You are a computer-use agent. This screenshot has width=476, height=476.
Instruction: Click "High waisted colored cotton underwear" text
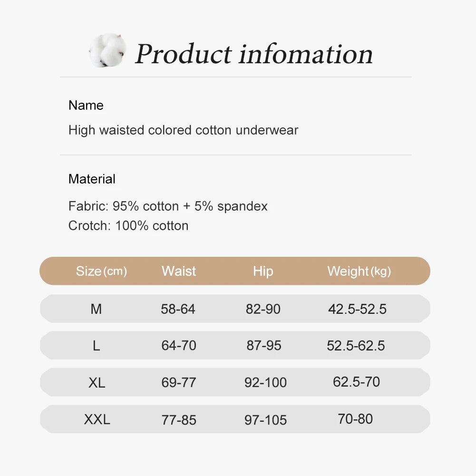183,130
